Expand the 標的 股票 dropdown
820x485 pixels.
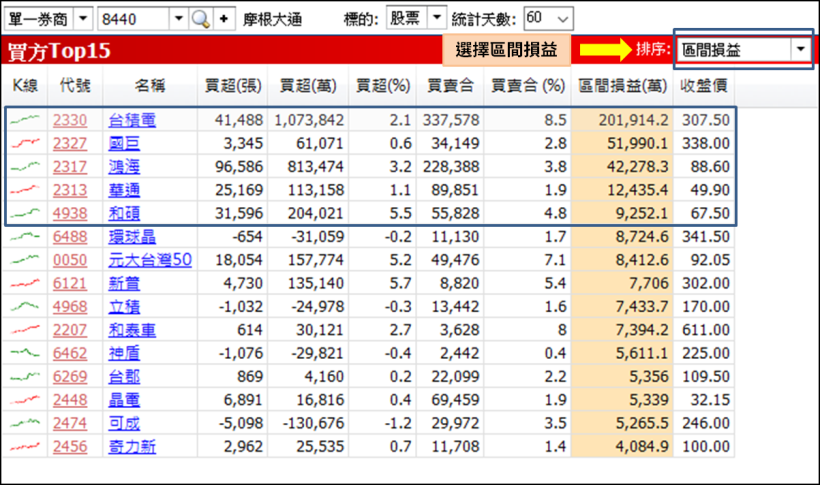(437, 18)
